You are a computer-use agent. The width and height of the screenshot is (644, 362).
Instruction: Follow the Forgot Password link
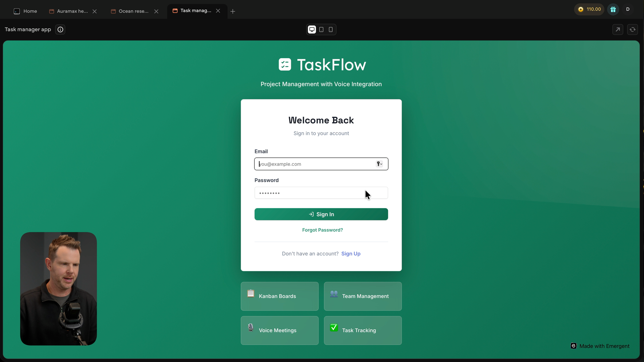tap(322, 230)
